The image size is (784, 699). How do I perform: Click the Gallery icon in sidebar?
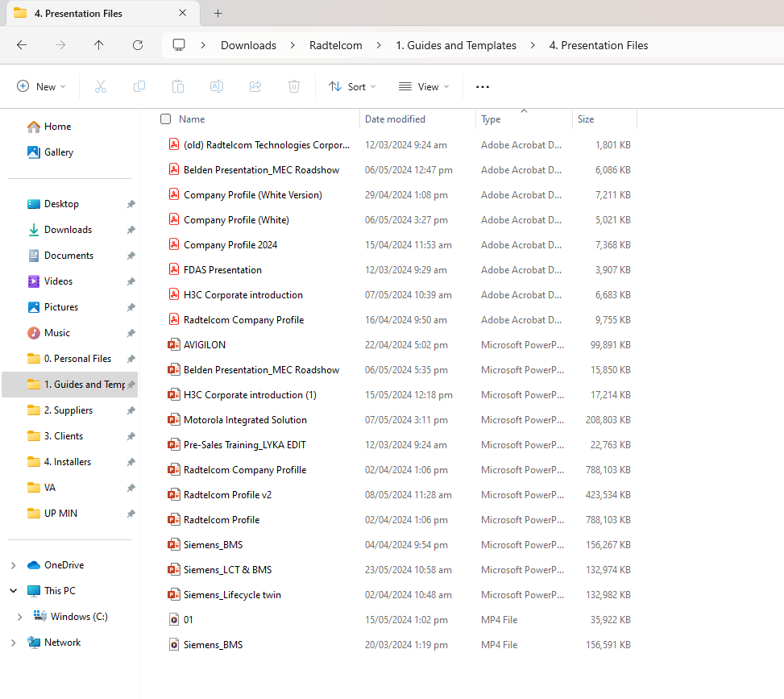click(x=34, y=152)
